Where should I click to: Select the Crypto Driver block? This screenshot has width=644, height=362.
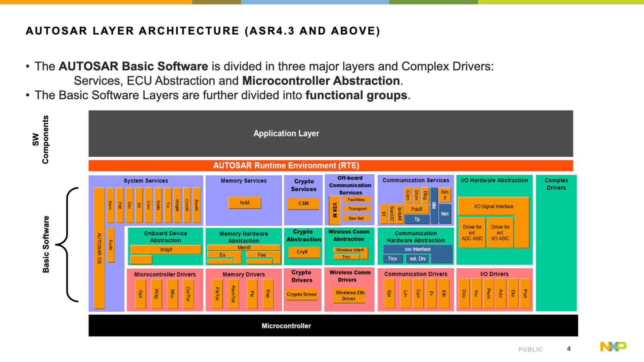(302, 294)
